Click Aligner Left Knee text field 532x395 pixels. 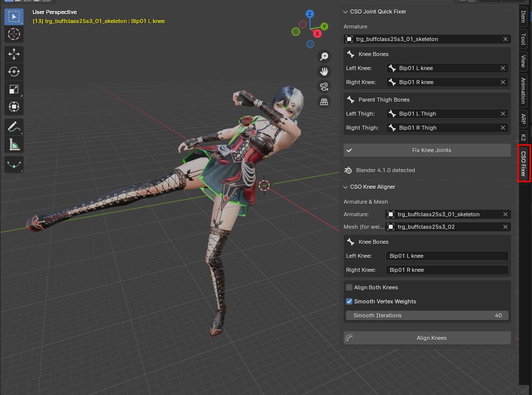(x=447, y=256)
